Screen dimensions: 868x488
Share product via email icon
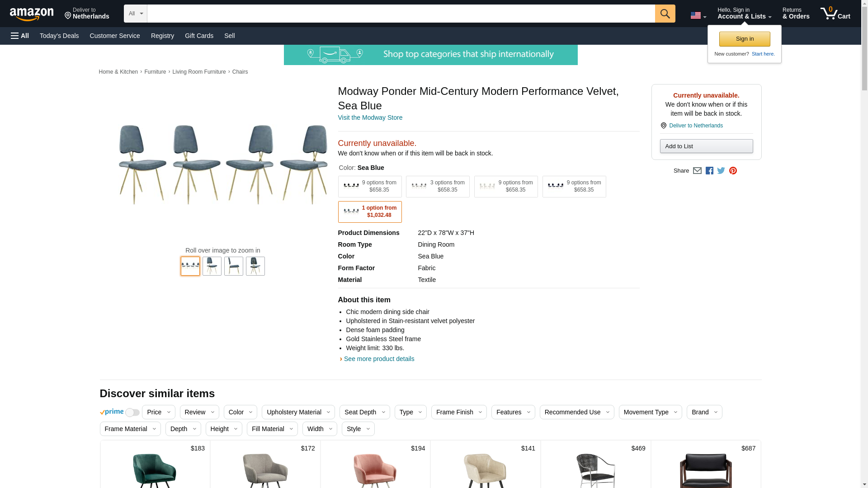click(697, 171)
